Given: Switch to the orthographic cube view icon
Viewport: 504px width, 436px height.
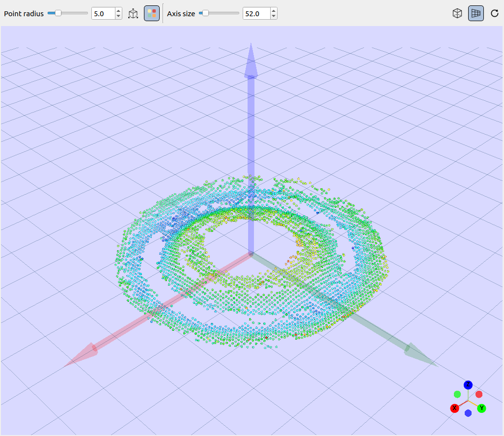Looking at the screenshot, I should point(457,13).
